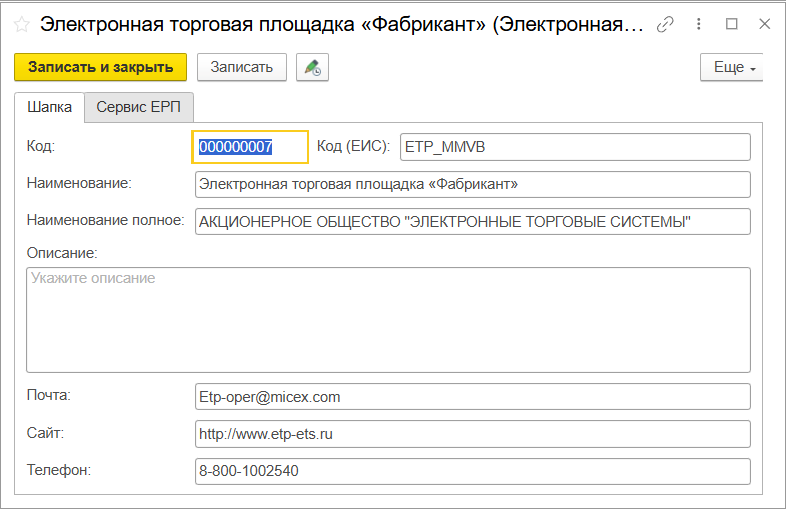This screenshot has height=509, width=786.
Task: Click the Описание: label
Action: 62,253
